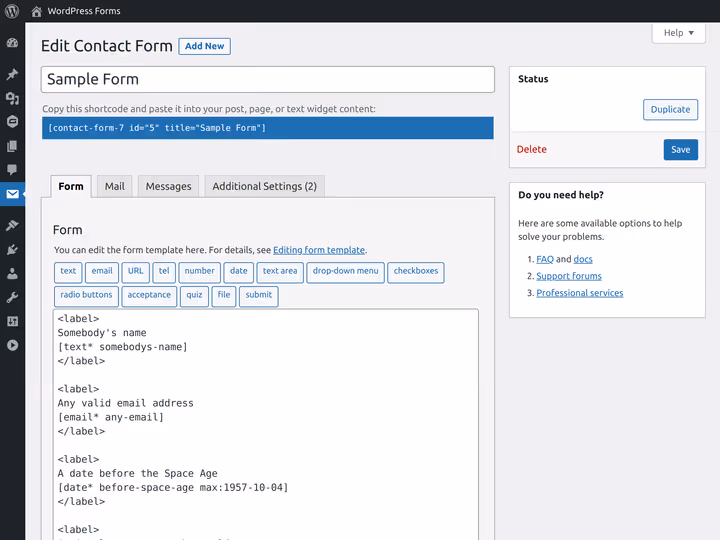The height and width of the screenshot is (540, 720).
Task: Click the 'Any valid email address' line
Action: tap(125, 403)
